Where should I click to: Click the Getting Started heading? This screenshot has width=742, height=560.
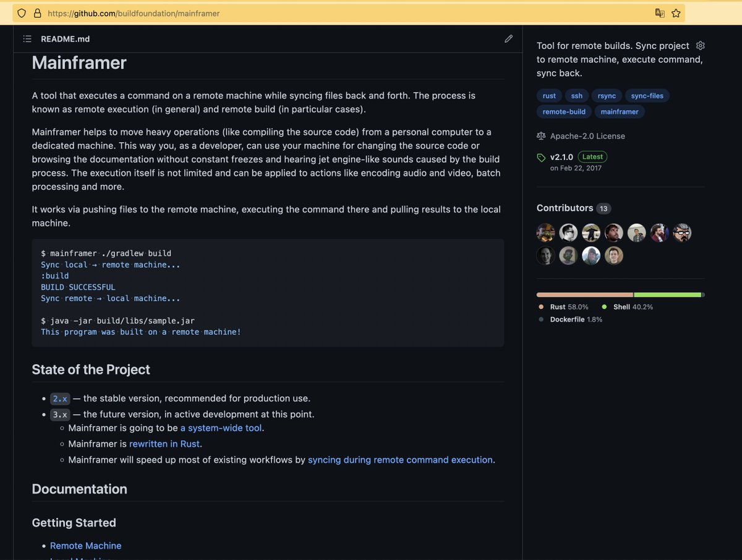[74, 523]
